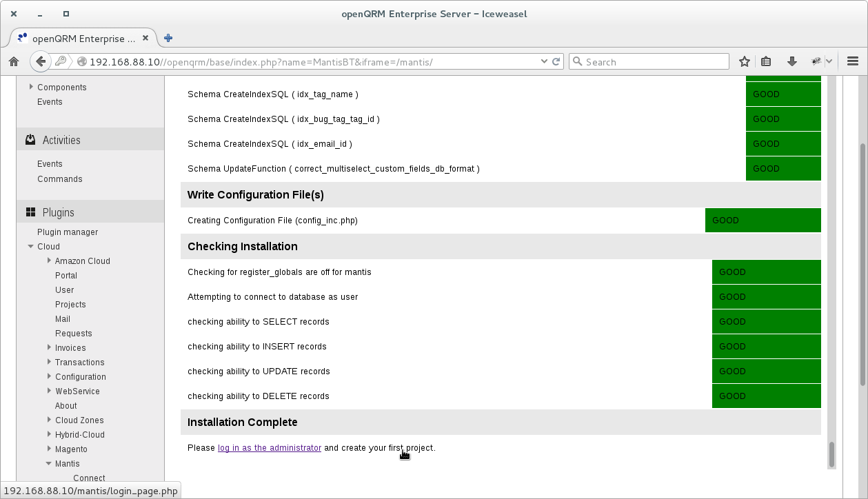Expand the Components tree item

pos(31,87)
